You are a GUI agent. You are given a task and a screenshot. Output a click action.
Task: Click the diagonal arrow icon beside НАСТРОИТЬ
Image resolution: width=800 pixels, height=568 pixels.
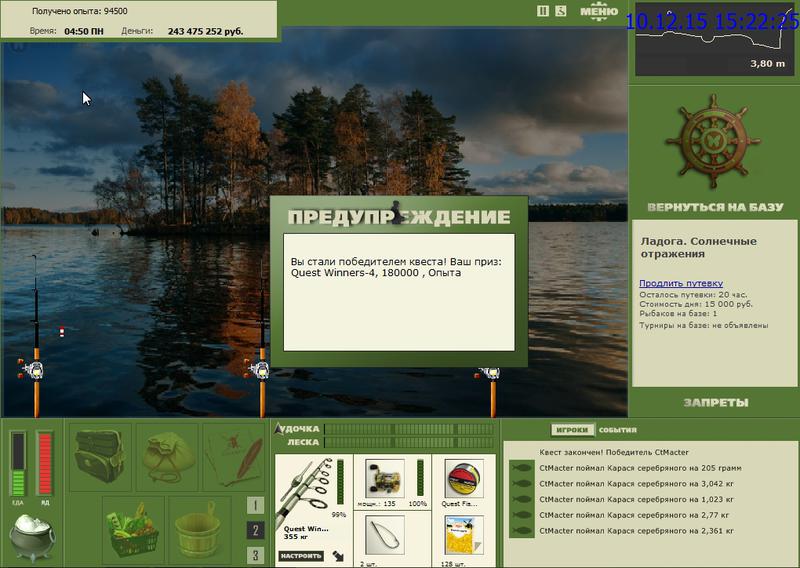click(338, 555)
